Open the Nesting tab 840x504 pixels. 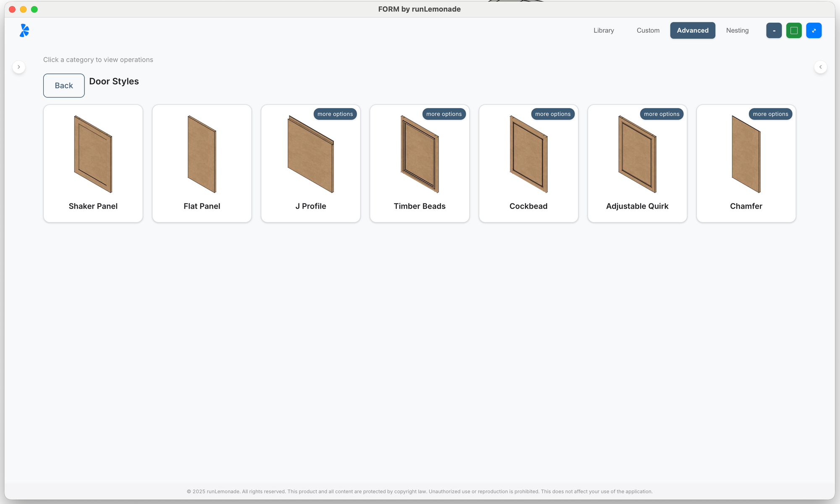pyautogui.click(x=737, y=30)
